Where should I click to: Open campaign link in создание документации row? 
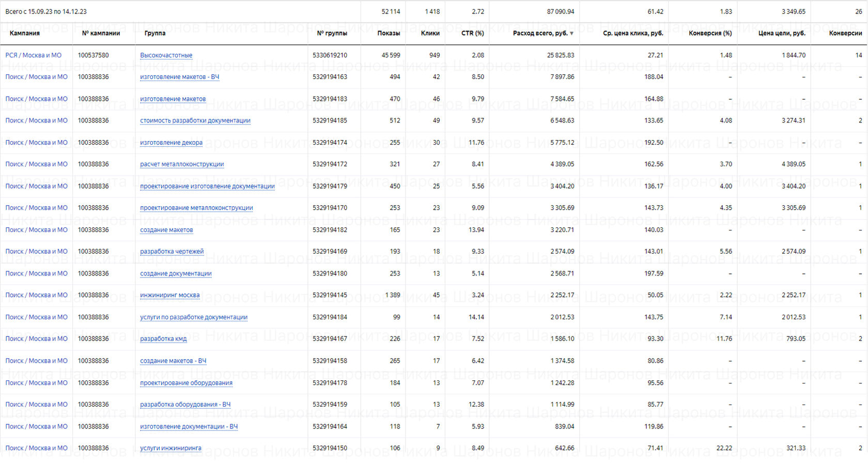click(x=36, y=273)
